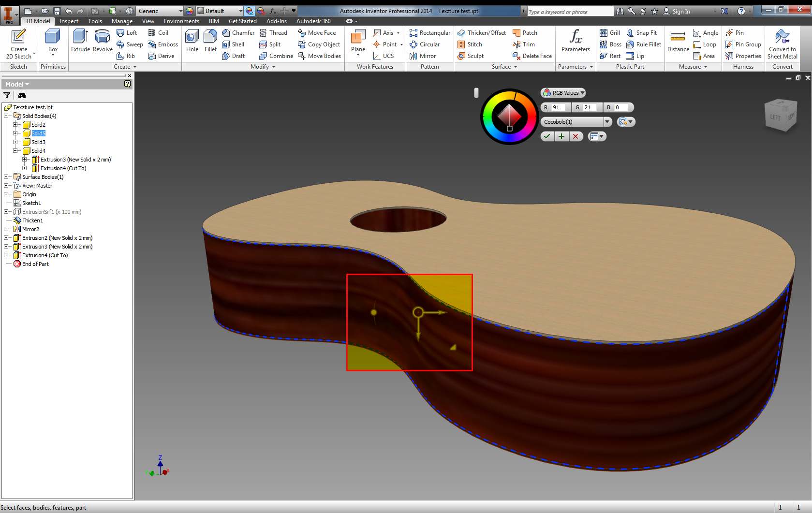
Task: Click the color wheel picker
Action: 509,117
